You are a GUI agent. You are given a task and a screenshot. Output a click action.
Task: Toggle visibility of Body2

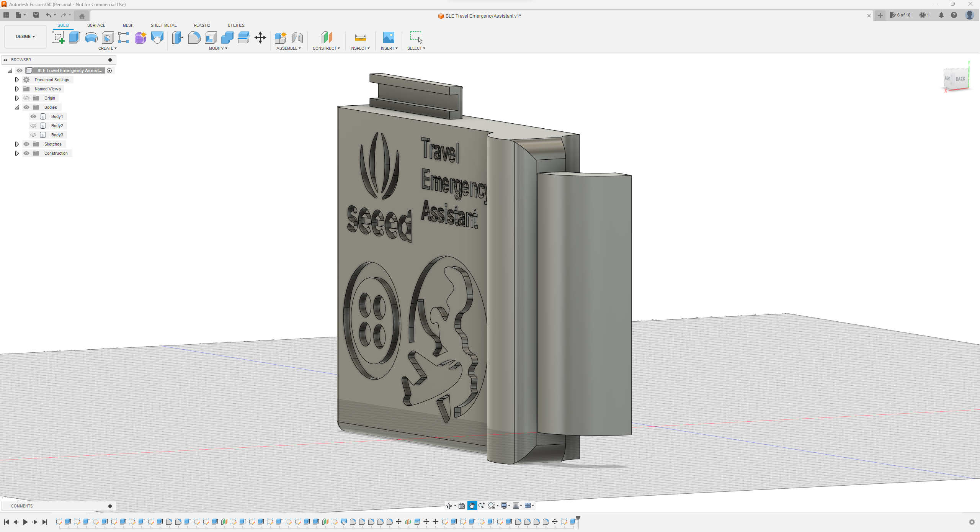click(x=33, y=125)
